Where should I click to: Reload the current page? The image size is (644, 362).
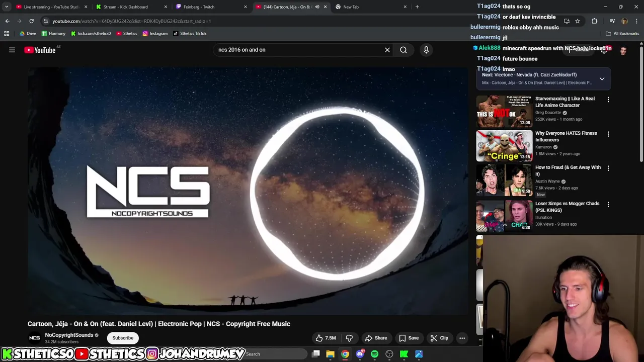click(x=31, y=21)
